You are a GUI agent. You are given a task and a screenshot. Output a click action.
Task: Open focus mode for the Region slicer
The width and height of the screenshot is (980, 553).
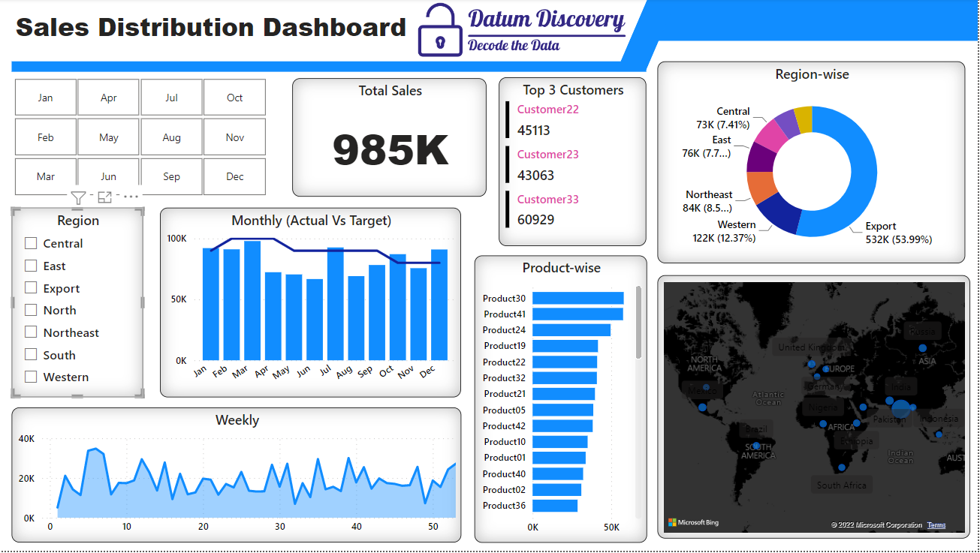coord(104,197)
